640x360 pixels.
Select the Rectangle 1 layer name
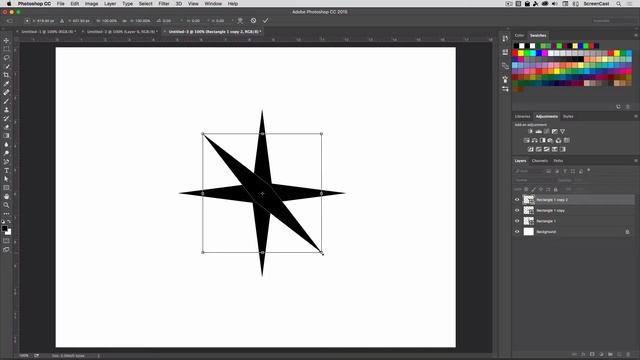click(546, 221)
